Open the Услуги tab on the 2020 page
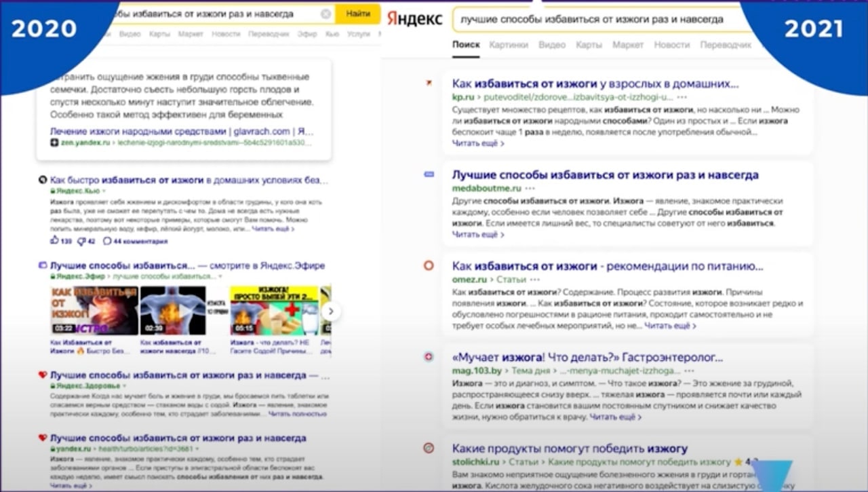This screenshot has height=492, width=868. coord(358,33)
